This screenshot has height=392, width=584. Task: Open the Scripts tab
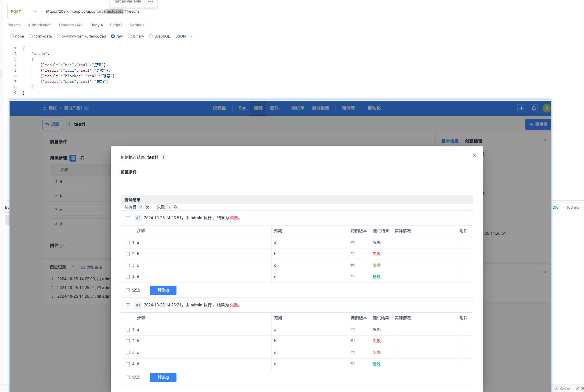[x=116, y=25]
